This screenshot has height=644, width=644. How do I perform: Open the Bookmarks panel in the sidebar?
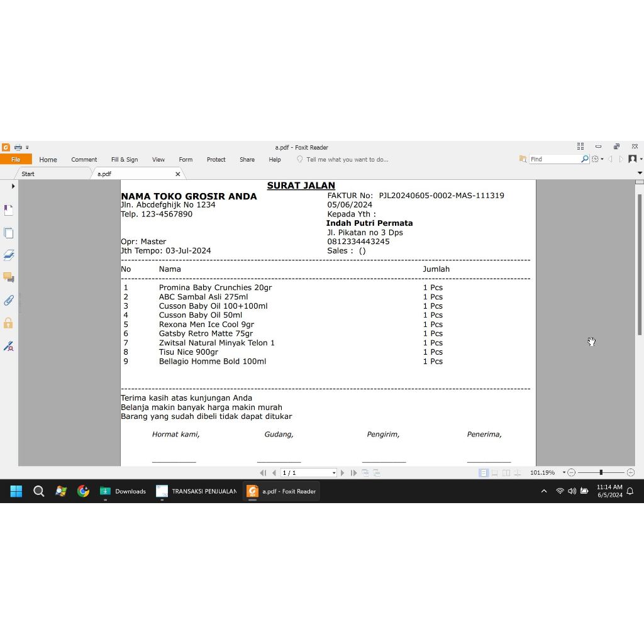click(x=8, y=209)
